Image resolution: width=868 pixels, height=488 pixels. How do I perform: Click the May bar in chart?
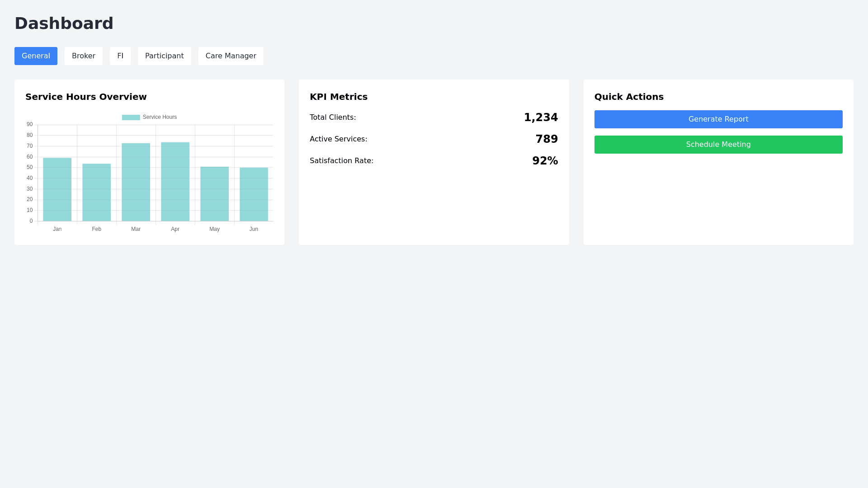(215, 194)
